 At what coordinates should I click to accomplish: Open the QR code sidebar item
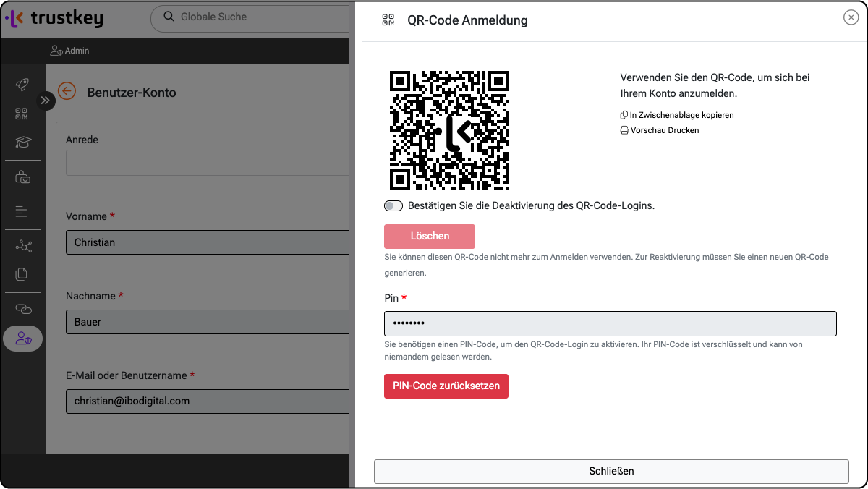[22, 114]
